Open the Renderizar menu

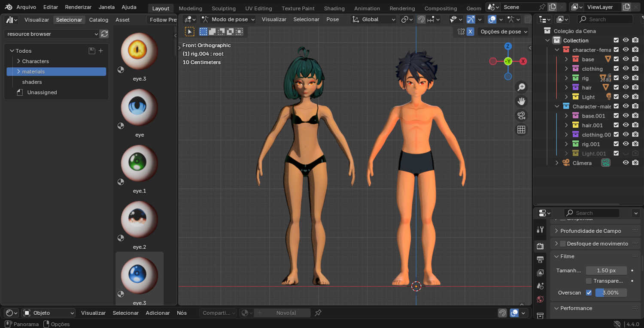pyautogui.click(x=78, y=7)
